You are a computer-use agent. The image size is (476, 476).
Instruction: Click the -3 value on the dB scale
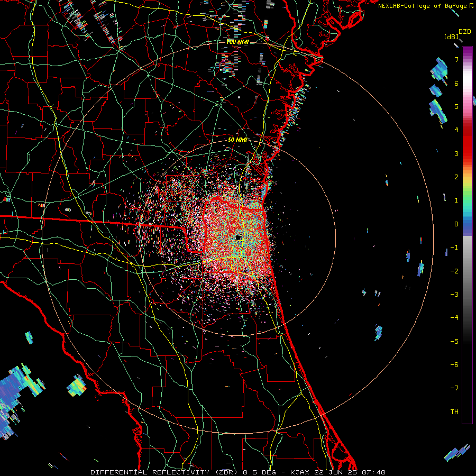point(454,295)
